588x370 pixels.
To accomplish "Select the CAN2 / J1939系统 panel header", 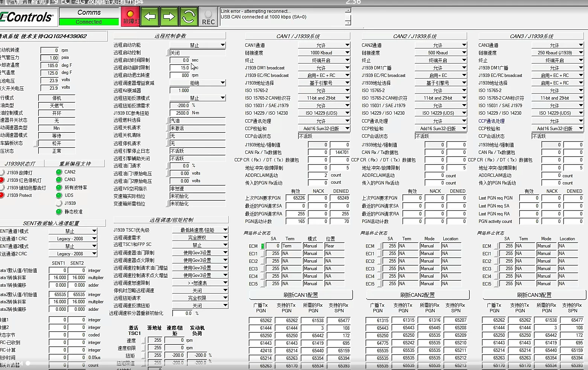I will click(x=414, y=35).
